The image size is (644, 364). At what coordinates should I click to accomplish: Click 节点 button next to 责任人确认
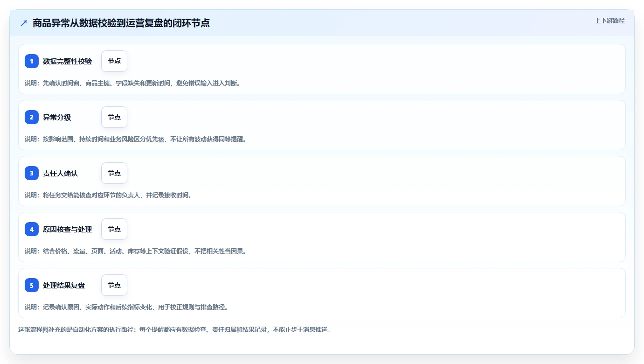[114, 173]
